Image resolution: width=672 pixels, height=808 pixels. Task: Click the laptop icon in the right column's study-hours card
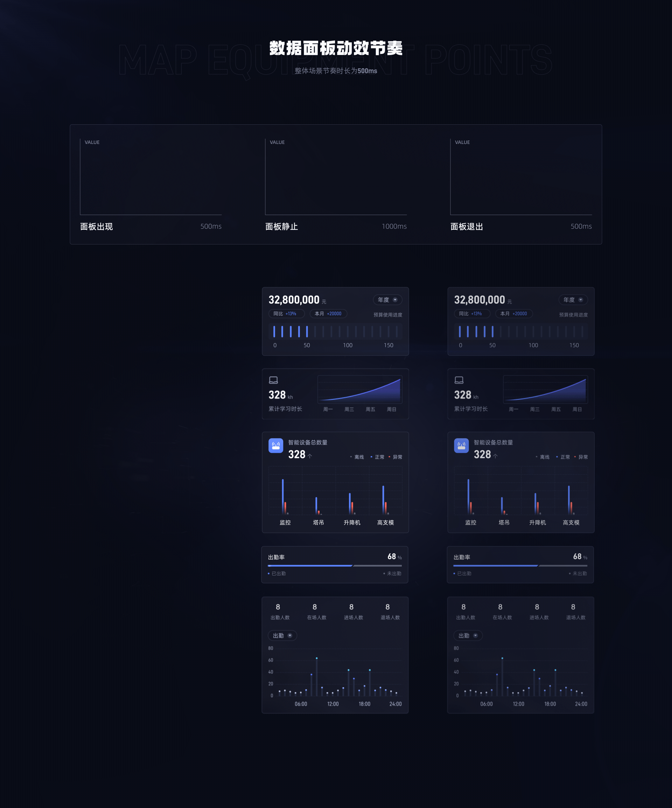459,380
